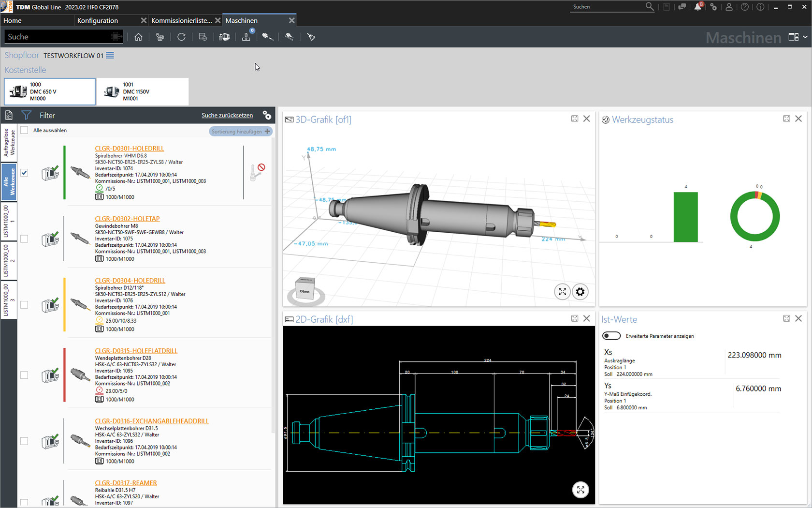The width and height of the screenshot is (812, 508).
Task: Check the CLGR-D0302-HOLETAP checkbox
Action: pos(24,239)
